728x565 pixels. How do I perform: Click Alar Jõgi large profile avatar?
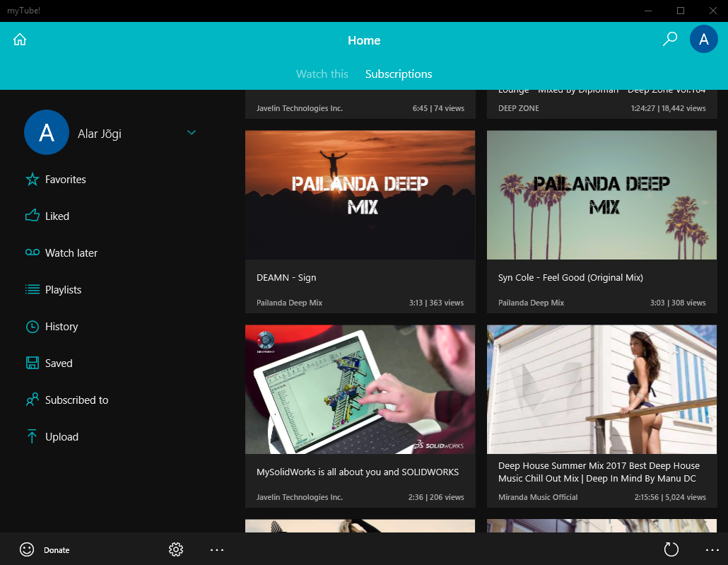coord(47,132)
